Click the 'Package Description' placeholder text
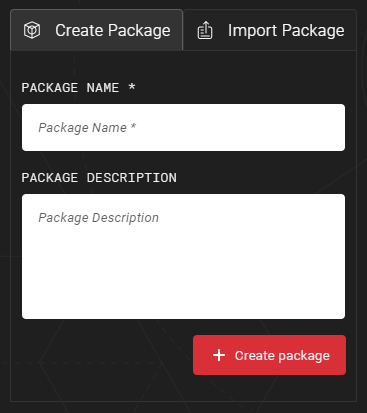367x413 pixels. pyautogui.click(x=98, y=218)
